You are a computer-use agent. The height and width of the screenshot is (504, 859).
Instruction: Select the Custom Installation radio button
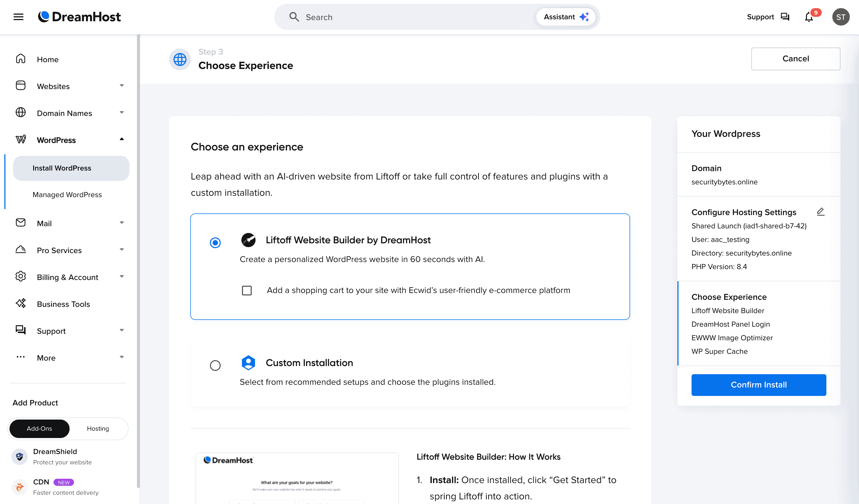coord(215,366)
